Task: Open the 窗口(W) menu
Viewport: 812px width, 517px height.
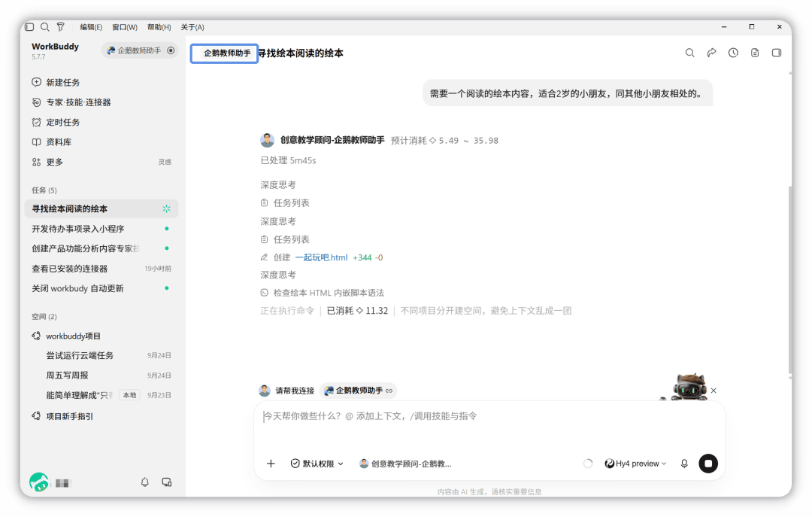Action: (125, 27)
